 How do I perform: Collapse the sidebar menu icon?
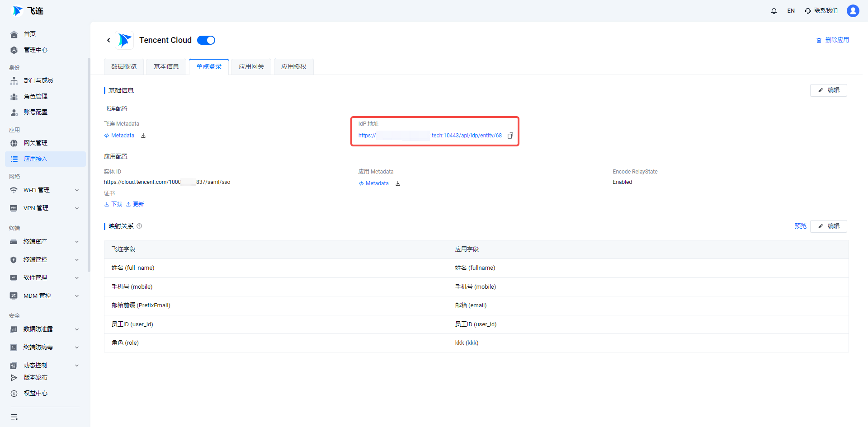(14, 417)
